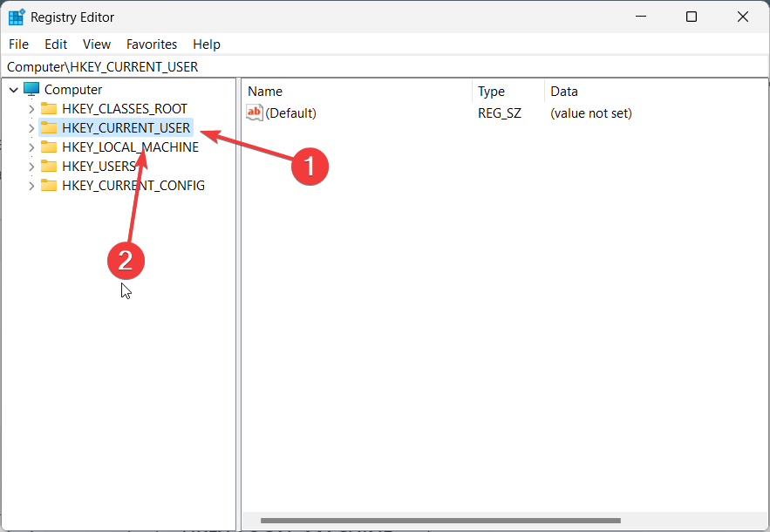
Task: Maximize the Registry Editor window
Action: [x=692, y=17]
